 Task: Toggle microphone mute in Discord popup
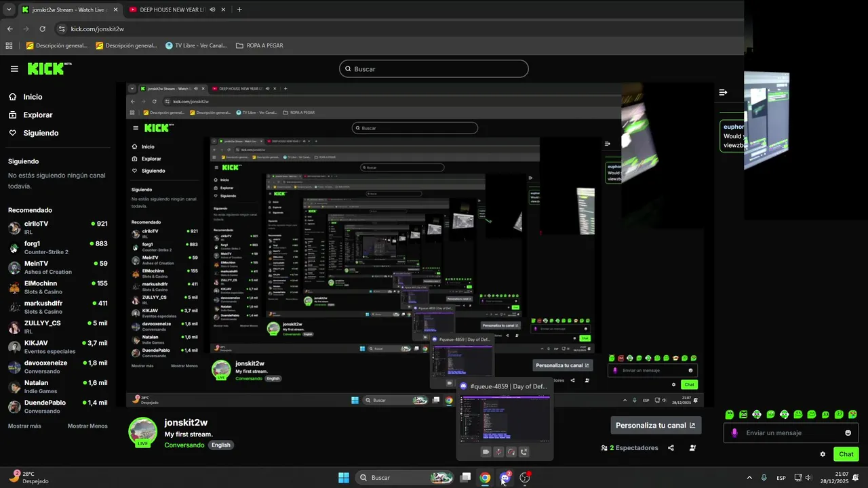(498, 452)
